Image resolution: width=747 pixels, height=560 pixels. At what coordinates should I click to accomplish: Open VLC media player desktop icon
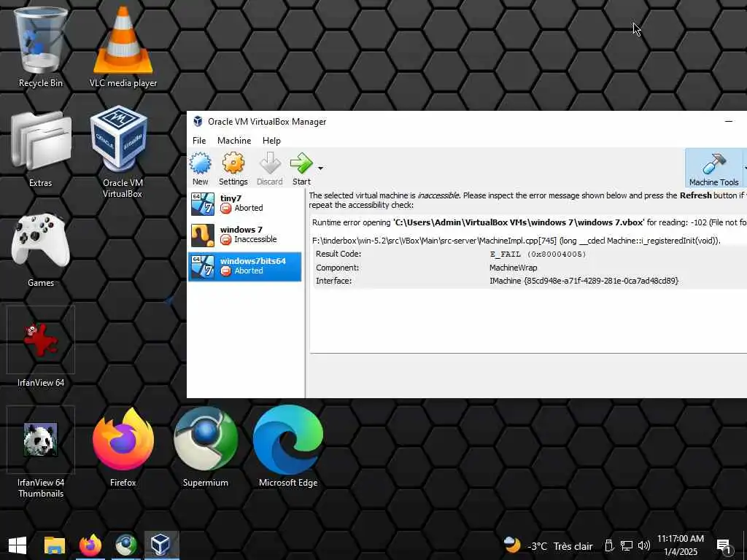click(123, 47)
